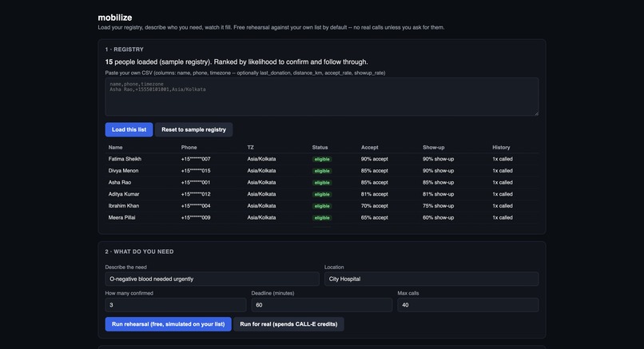Viewport: 644px width, 349px height.
Task: Click Ibrahim Khan's phone number ending 004
Action: 196,206
